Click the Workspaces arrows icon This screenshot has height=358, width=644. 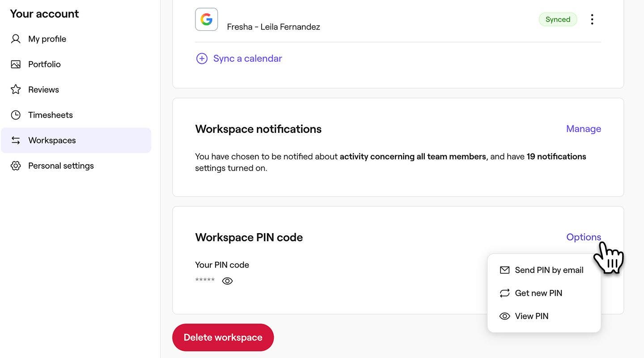point(16,141)
